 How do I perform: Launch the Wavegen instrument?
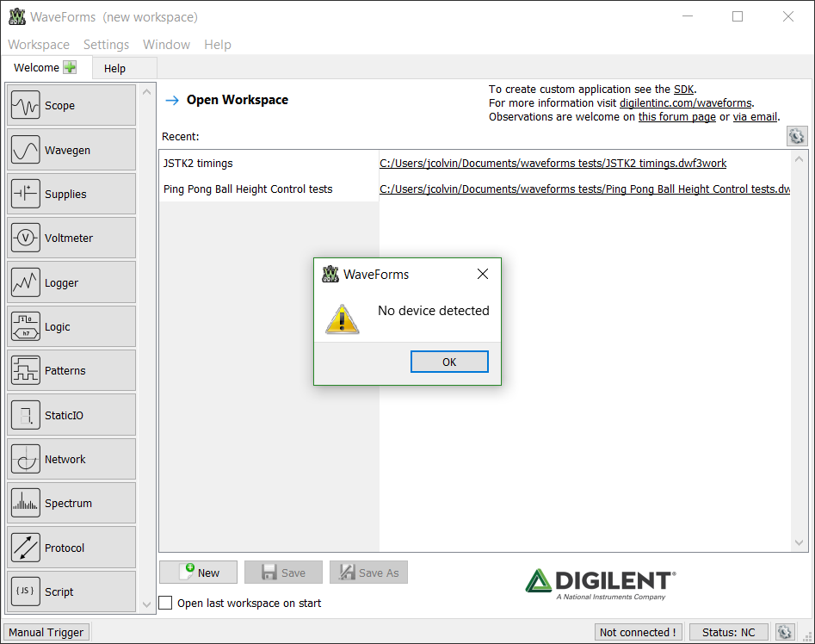[x=71, y=150]
